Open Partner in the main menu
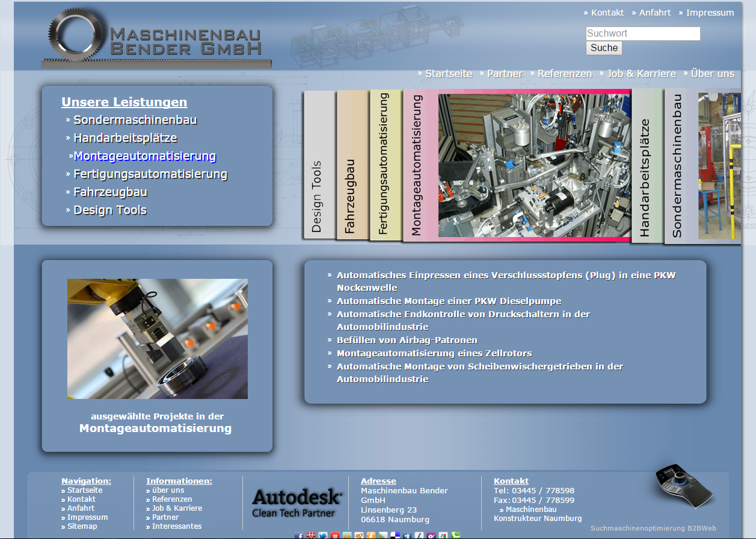The height and width of the screenshot is (539, 756). click(505, 74)
